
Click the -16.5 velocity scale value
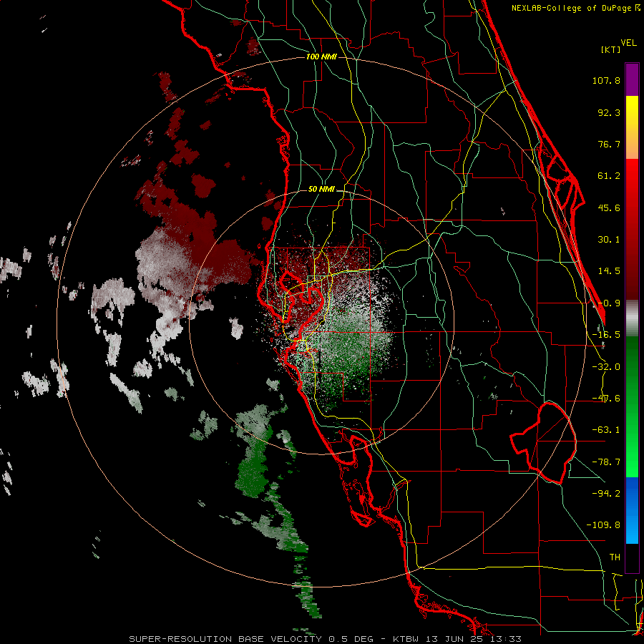606,335
